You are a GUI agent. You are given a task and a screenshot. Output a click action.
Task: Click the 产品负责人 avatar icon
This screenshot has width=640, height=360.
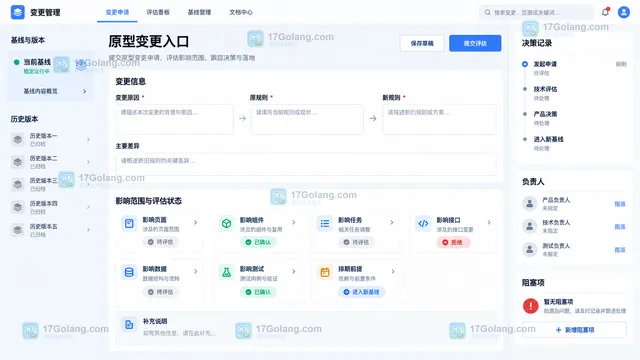[530, 203]
